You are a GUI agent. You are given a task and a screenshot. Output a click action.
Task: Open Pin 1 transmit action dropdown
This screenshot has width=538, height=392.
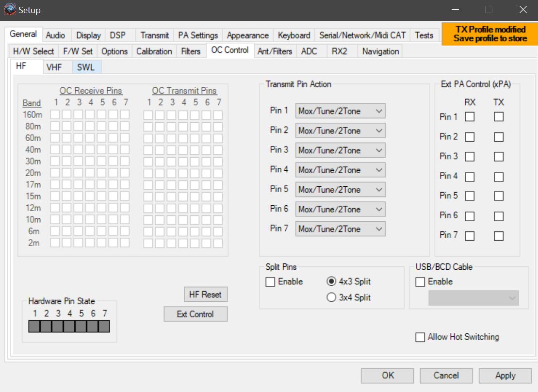340,111
